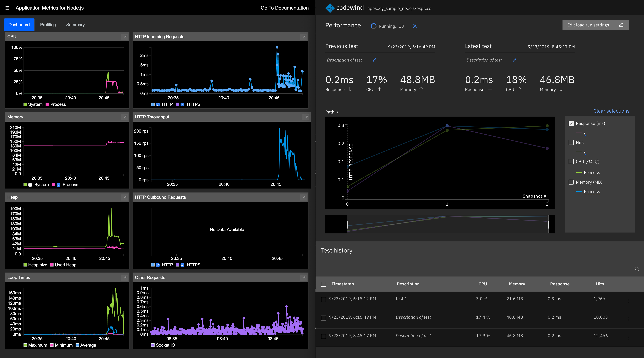Screen dimensions: 644x358
Task: Select the test 1 history row checkbox
Action: (x=324, y=299)
